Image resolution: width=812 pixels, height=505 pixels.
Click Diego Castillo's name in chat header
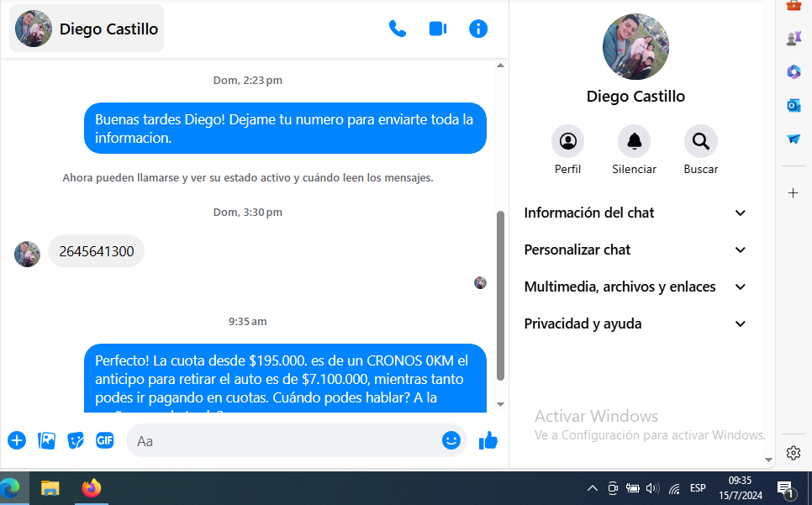[x=108, y=29]
